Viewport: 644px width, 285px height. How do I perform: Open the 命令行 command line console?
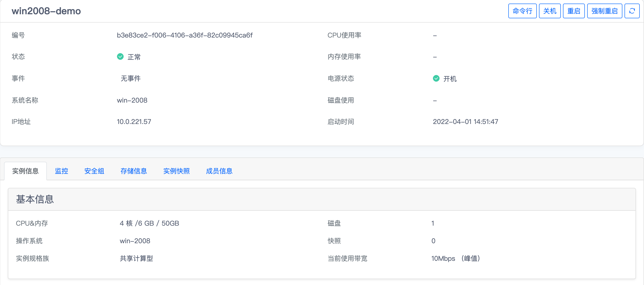pyautogui.click(x=522, y=11)
